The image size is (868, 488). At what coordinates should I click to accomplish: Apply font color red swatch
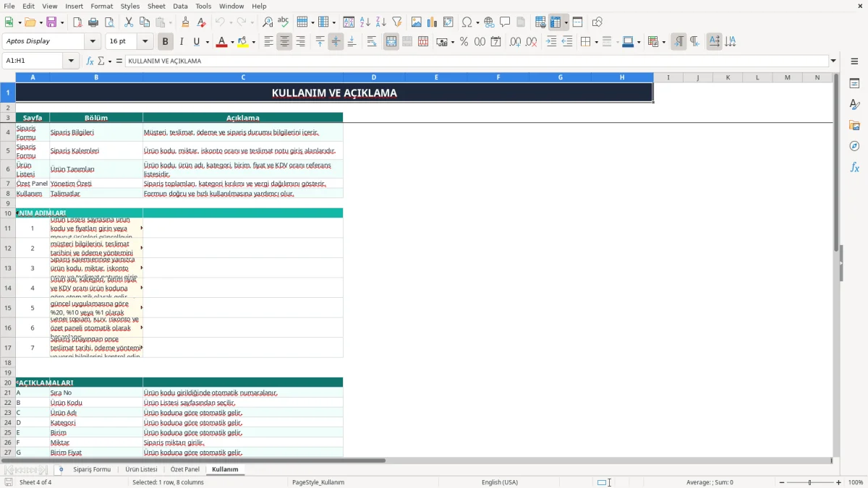point(222,42)
